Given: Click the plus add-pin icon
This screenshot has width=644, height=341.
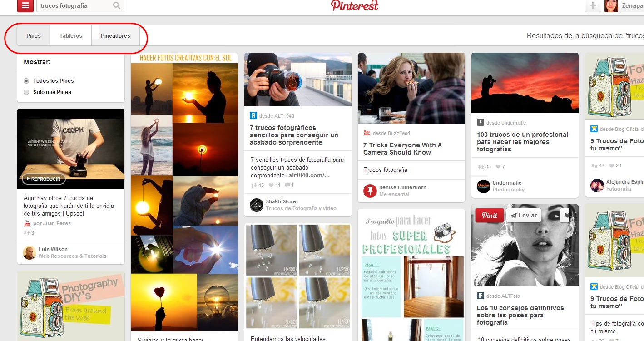Looking at the screenshot, I should 592,5.
